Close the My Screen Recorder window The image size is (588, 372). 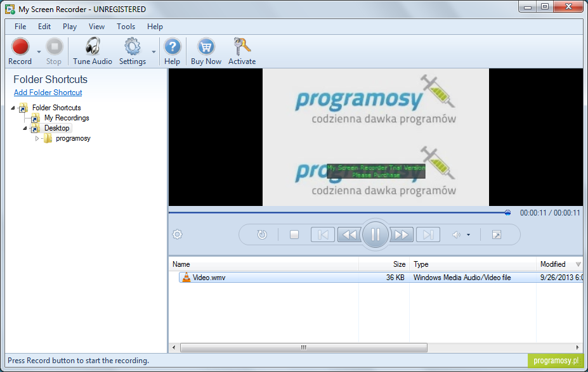568,7
